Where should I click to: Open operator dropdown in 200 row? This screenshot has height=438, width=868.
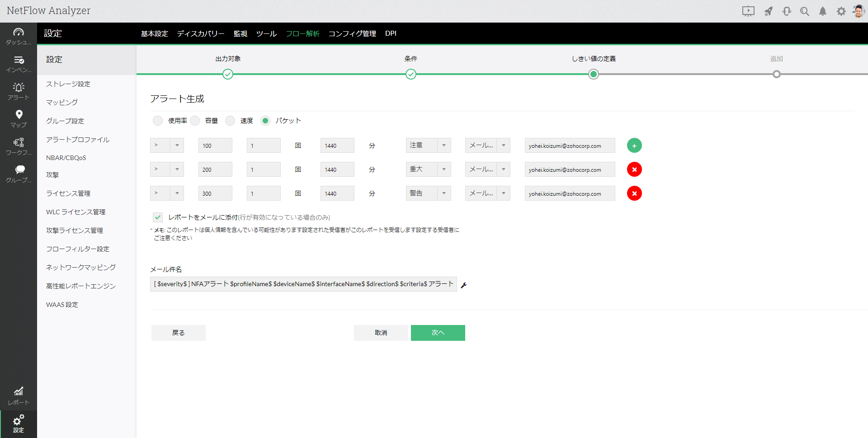pyautogui.click(x=167, y=170)
